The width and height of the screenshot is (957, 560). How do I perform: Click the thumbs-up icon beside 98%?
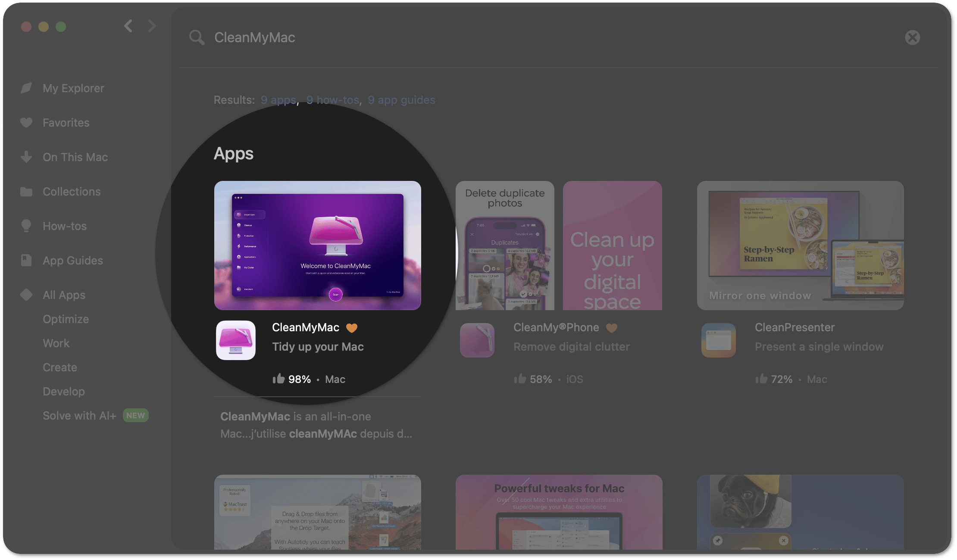click(x=278, y=379)
